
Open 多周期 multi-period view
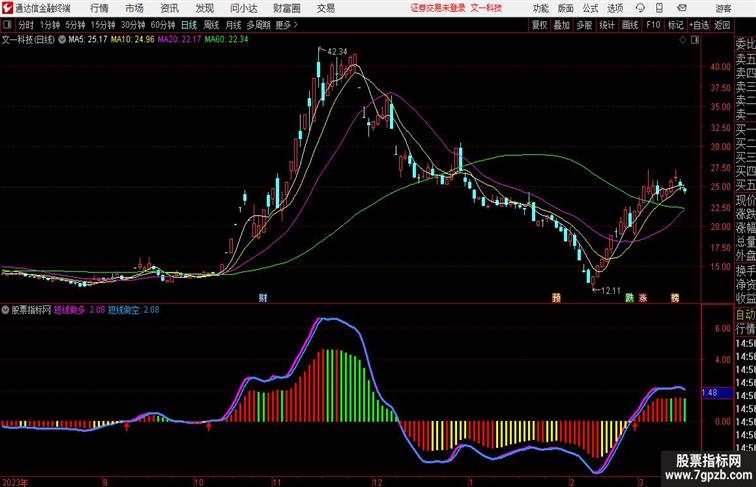(258, 25)
